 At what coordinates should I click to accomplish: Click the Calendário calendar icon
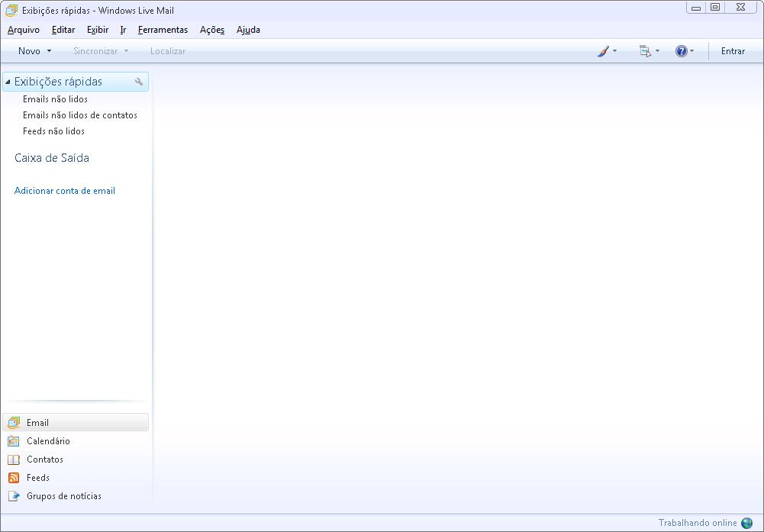coord(14,441)
